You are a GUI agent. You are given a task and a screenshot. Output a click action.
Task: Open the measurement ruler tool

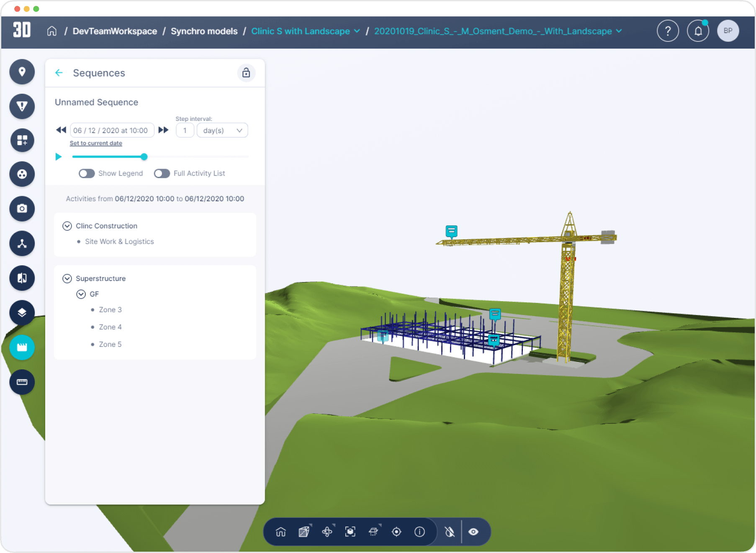pos(22,382)
